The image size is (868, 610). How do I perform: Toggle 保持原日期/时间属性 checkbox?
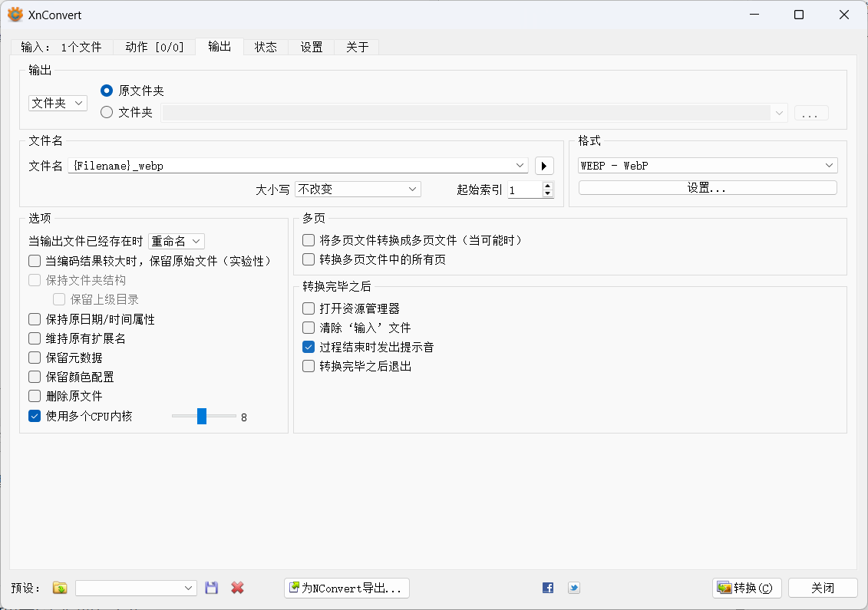click(x=35, y=319)
